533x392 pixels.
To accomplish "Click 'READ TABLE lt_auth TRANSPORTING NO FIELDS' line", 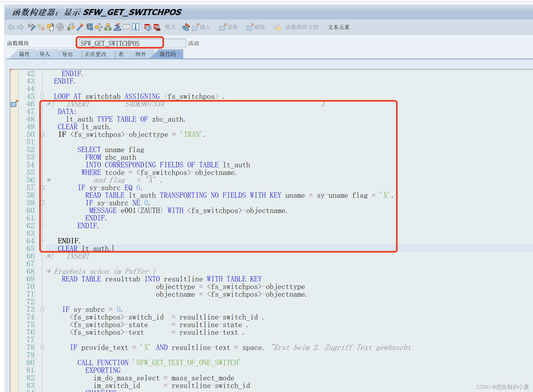I will tap(239, 195).
